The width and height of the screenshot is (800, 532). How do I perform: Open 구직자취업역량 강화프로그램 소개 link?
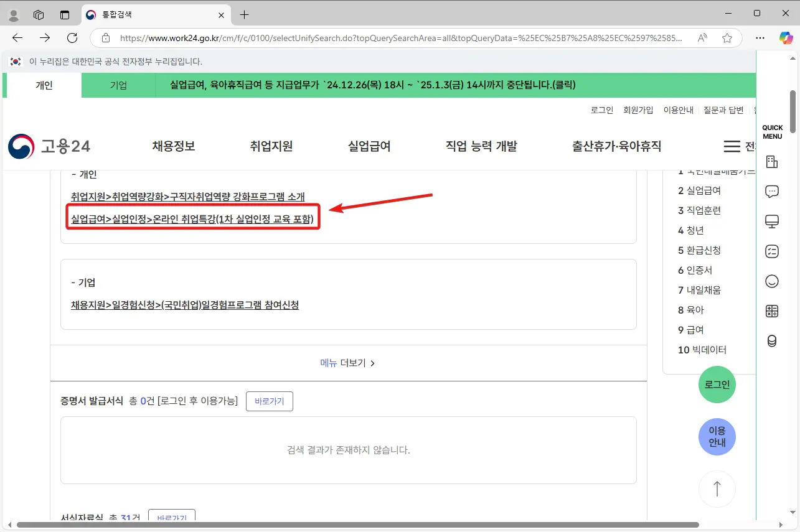click(188, 197)
